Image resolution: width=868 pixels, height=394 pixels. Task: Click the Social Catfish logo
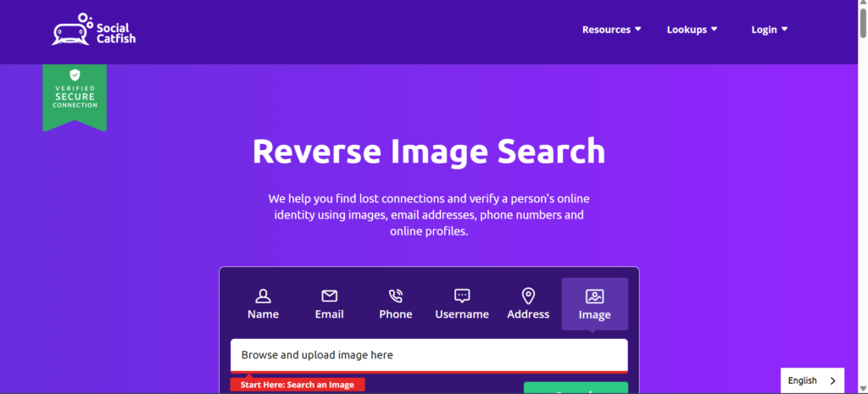point(93,30)
